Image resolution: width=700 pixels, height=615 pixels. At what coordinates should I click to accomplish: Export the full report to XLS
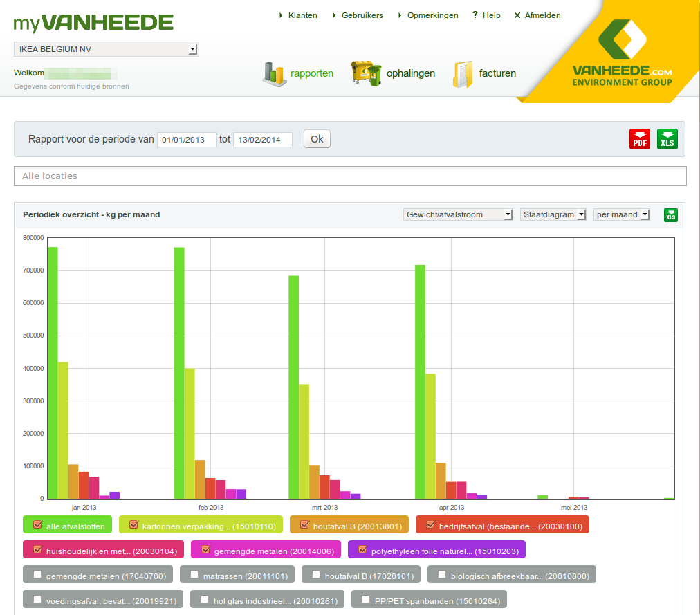(x=667, y=139)
